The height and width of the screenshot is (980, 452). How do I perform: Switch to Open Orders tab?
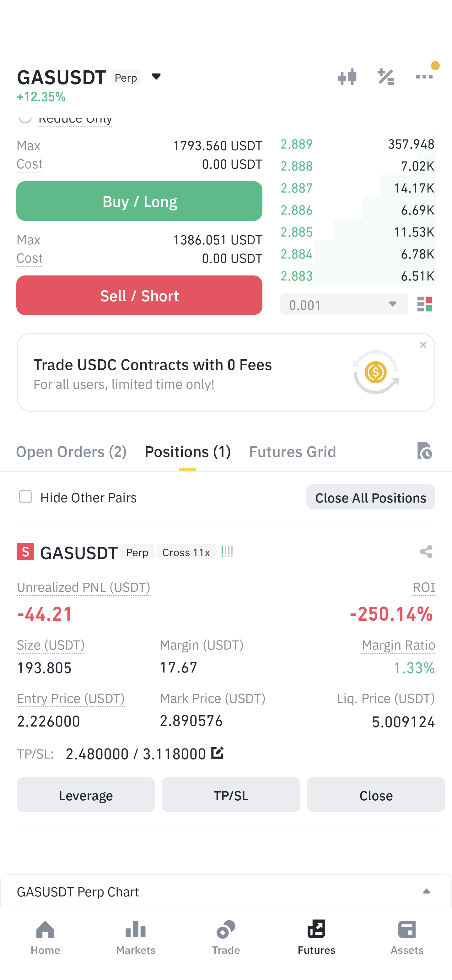click(71, 452)
